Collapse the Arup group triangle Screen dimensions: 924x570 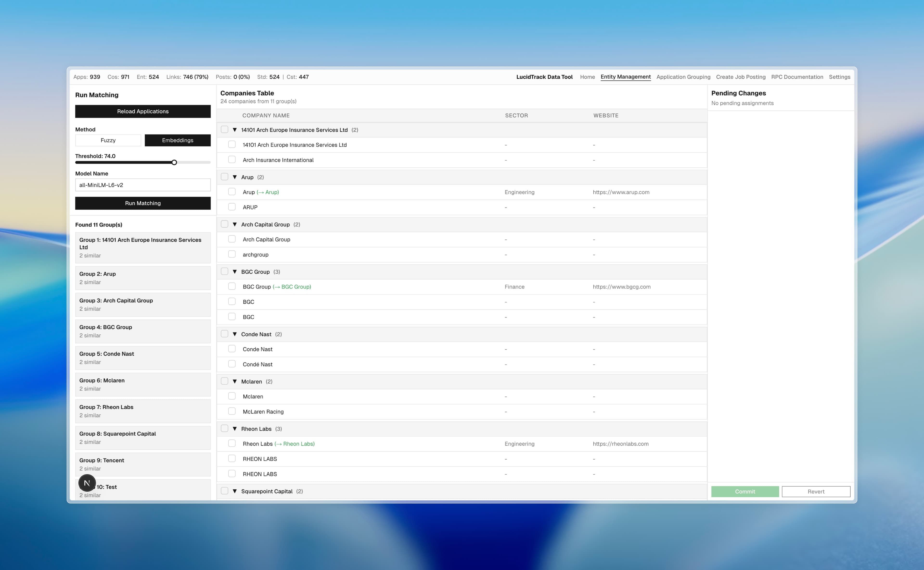(235, 177)
